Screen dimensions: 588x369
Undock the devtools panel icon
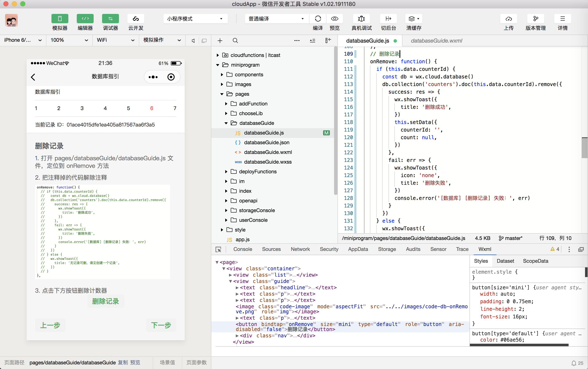click(x=581, y=249)
